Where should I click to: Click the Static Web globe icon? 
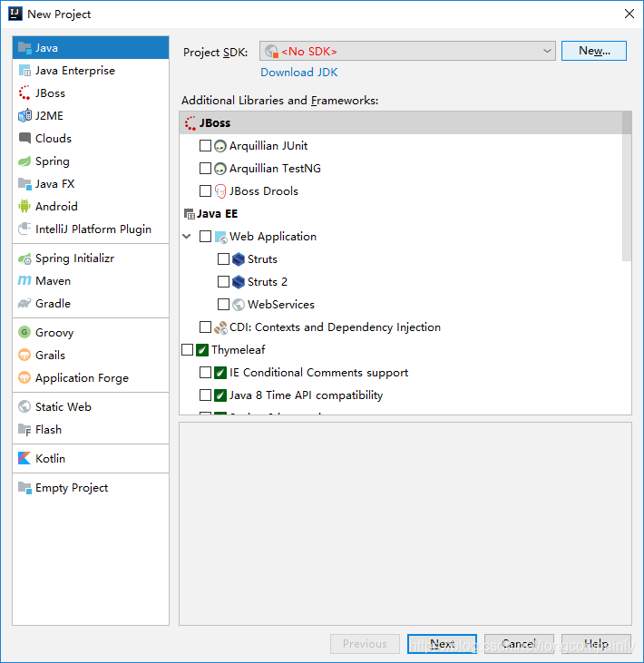tap(24, 406)
